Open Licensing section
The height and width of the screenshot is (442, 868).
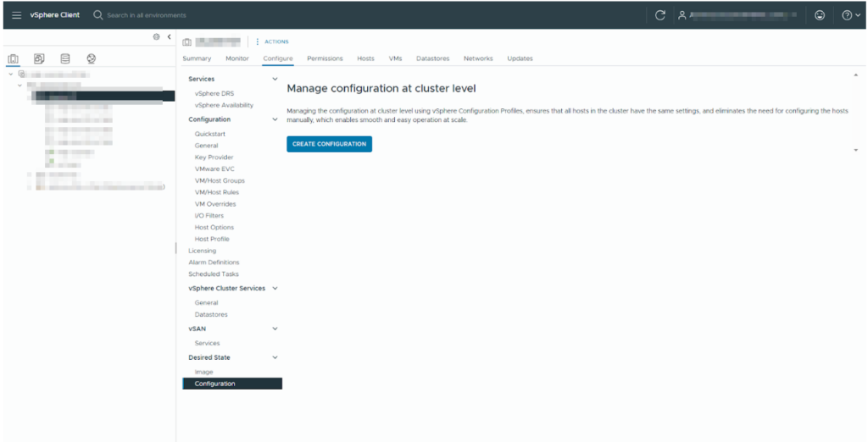tap(202, 251)
